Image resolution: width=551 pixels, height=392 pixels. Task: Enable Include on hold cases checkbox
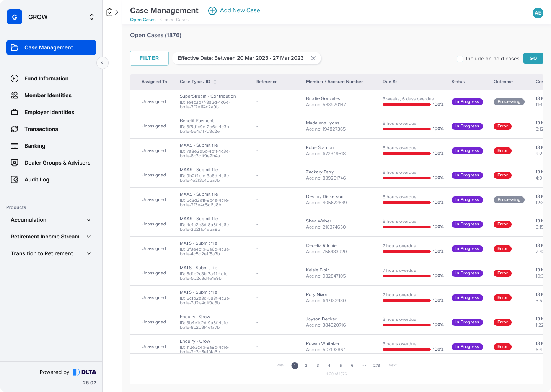pos(460,59)
